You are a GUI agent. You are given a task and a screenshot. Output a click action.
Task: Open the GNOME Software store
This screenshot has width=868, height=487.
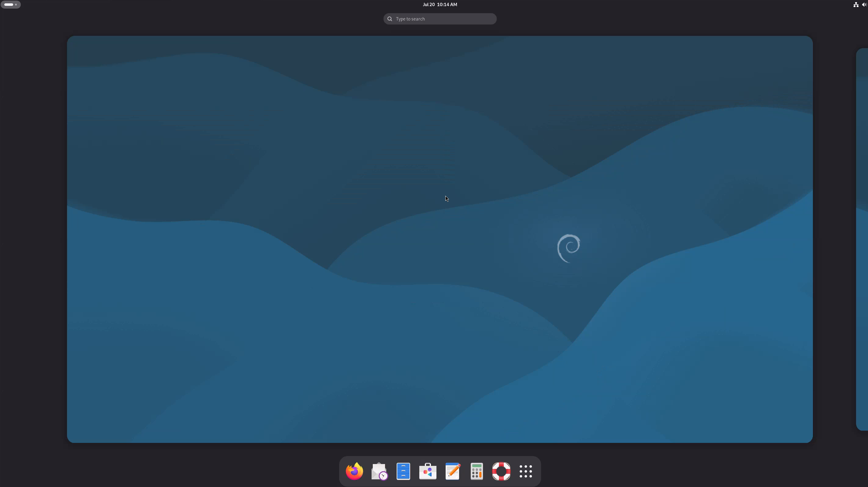coord(428,471)
